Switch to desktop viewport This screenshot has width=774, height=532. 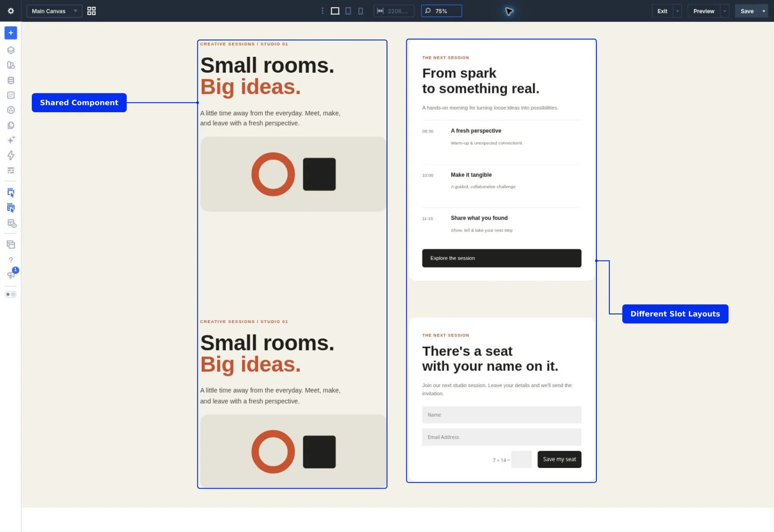click(x=335, y=11)
